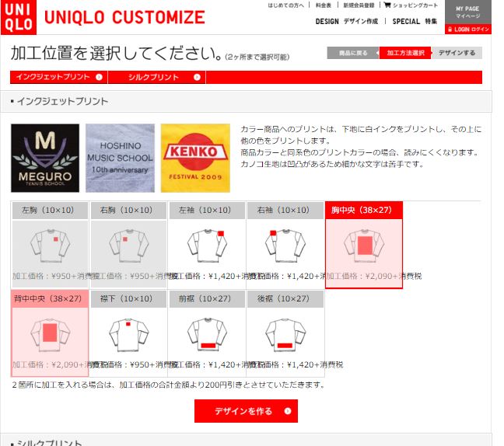504x446 pixels.
Task: Select the 後裾 (10×27) print position
Action: (285, 333)
